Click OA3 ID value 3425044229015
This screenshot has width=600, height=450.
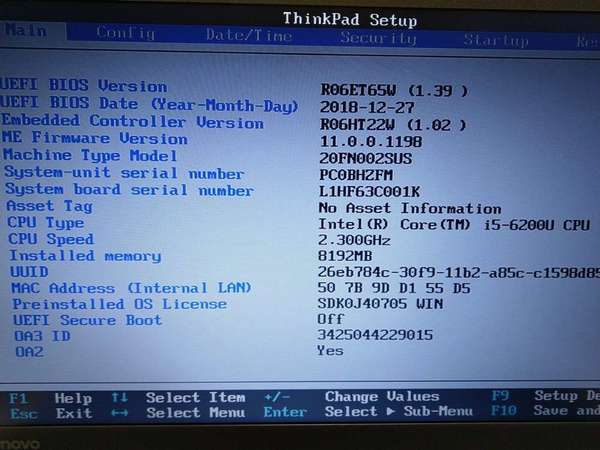(375, 335)
